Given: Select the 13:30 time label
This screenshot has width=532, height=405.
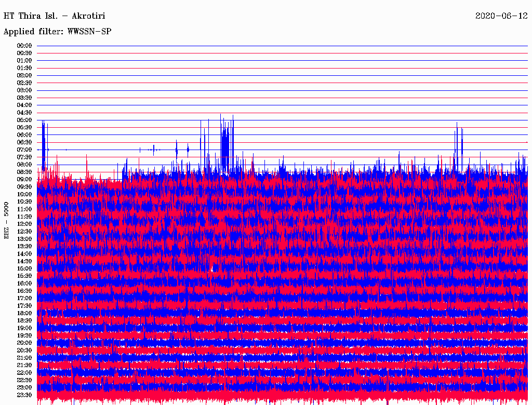Looking at the screenshot, I should point(24,247).
